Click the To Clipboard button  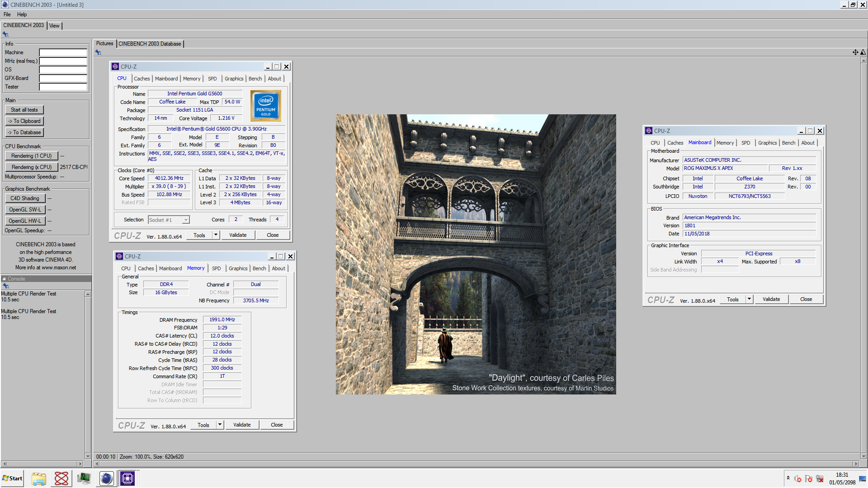(24, 121)
